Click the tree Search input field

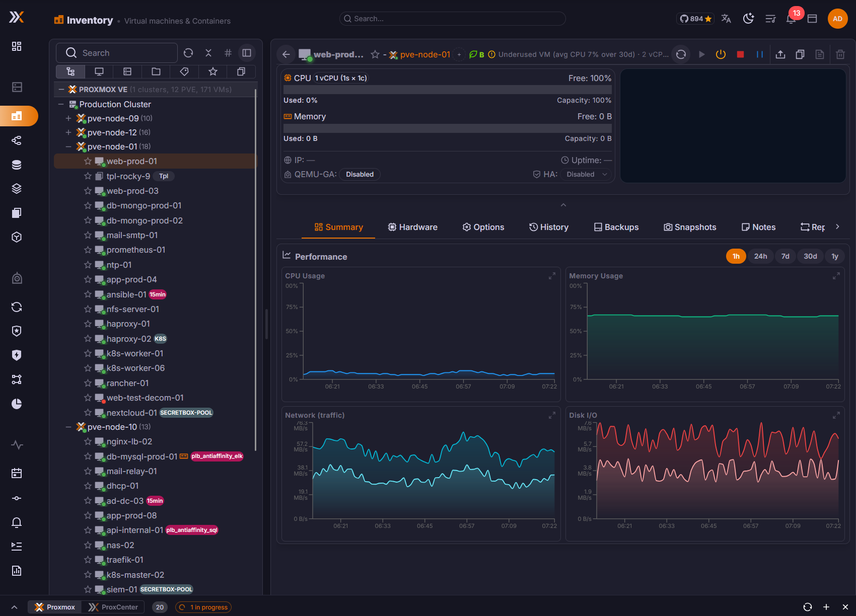tap(117, 53)
